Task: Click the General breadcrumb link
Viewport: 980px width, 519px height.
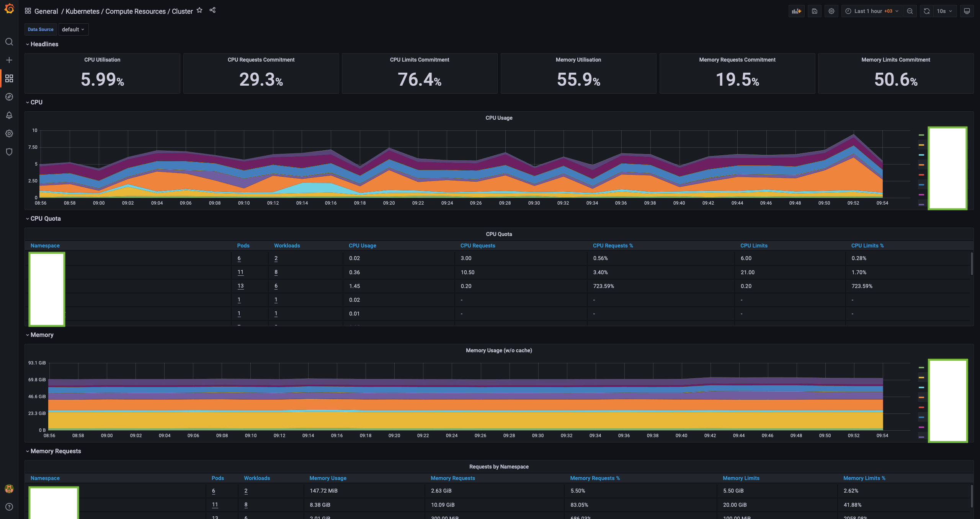Action: [46, 11]
